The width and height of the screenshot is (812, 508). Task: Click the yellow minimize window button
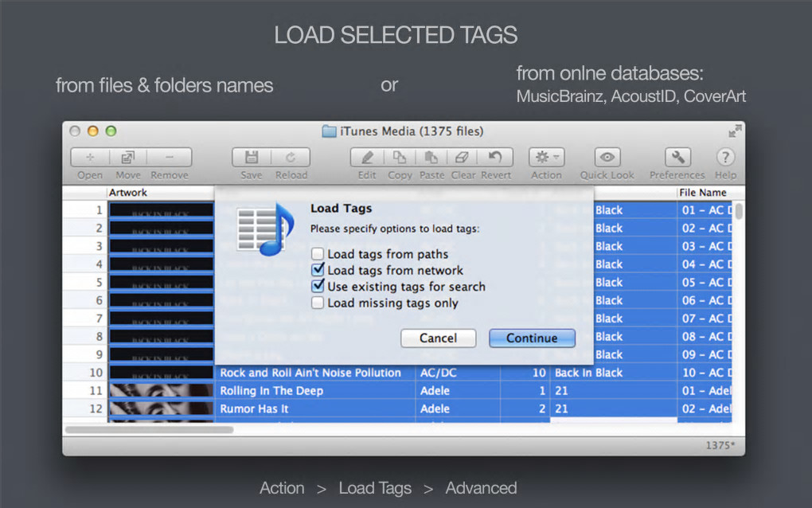[x=92, y=131]
